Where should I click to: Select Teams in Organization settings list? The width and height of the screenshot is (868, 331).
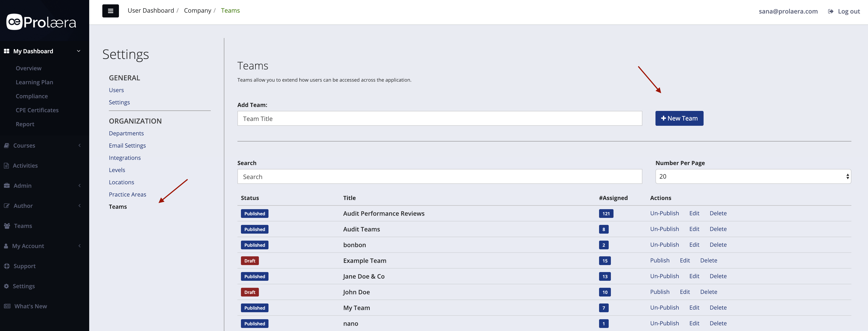click(x=118, y=207)
